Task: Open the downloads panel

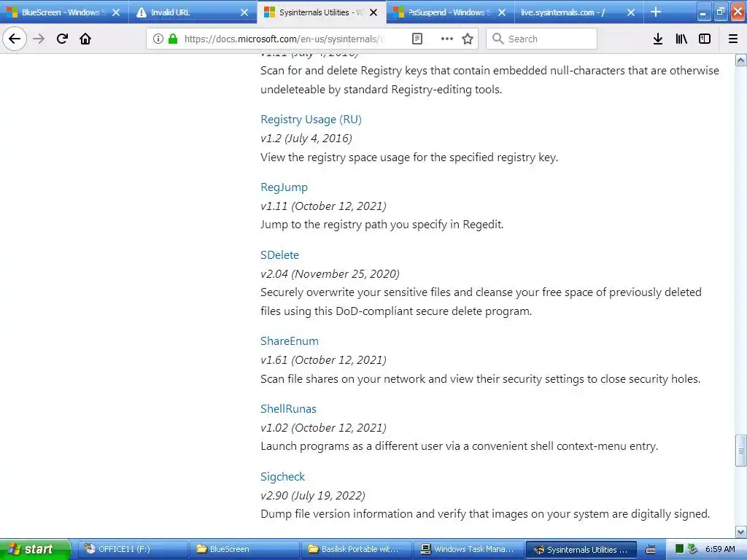Action: [658, 39]
